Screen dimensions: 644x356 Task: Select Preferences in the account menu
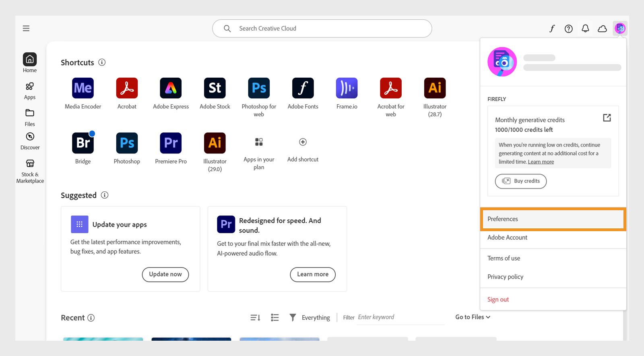click(x=553, y=219)
